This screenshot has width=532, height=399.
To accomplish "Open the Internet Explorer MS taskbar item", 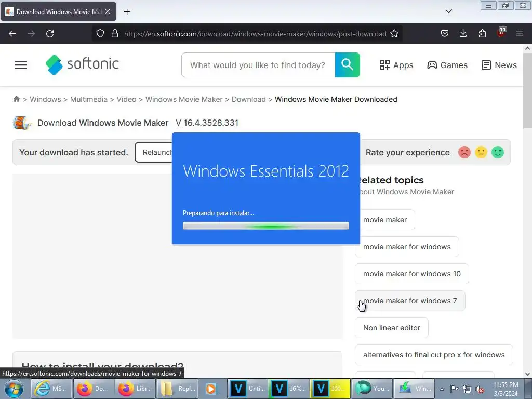I will 51,389.
